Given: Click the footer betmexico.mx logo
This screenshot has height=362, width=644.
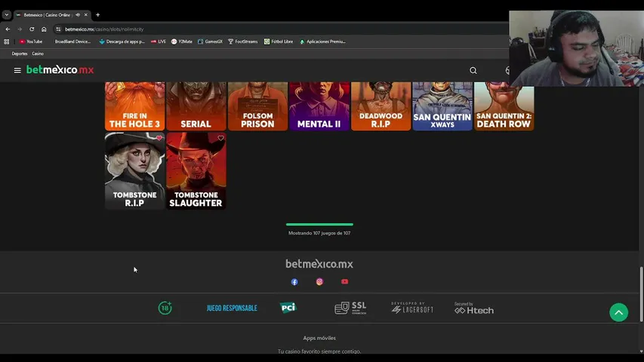Looking at the screenshot, I should [319, 264].
